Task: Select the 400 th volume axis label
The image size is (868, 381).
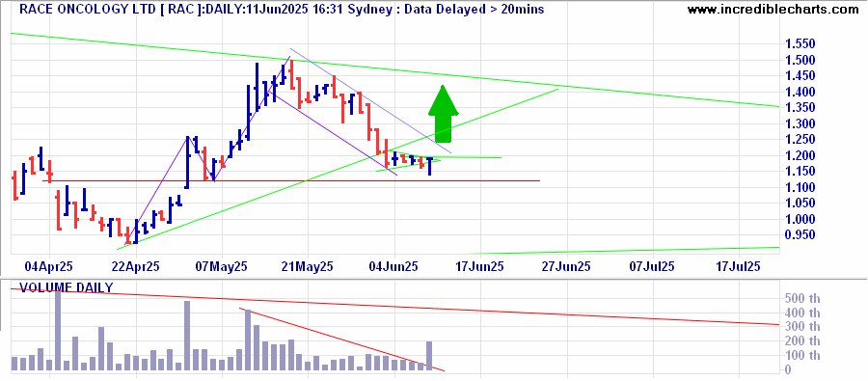Action: (x=803, y=313)
